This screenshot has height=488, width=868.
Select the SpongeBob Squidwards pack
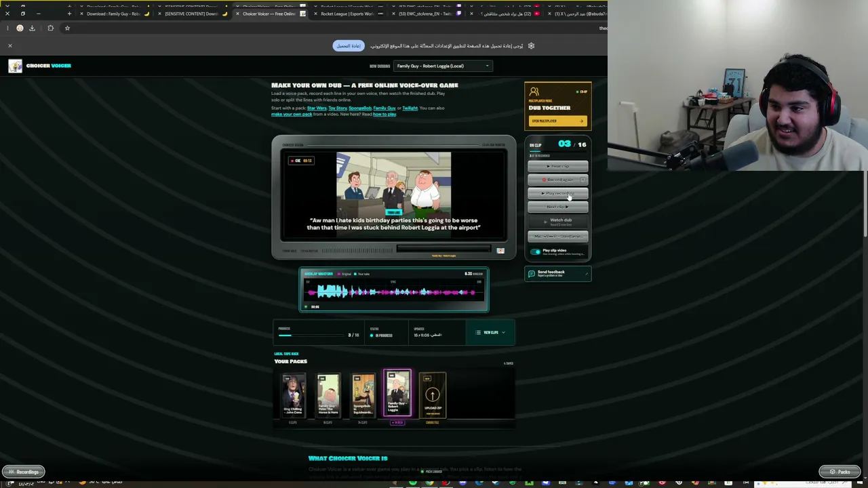point(363,394)
